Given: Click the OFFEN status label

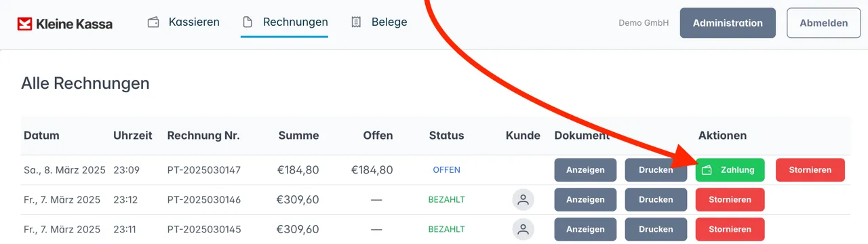Looking at the screenshot, I should click(x=446, y=170).
